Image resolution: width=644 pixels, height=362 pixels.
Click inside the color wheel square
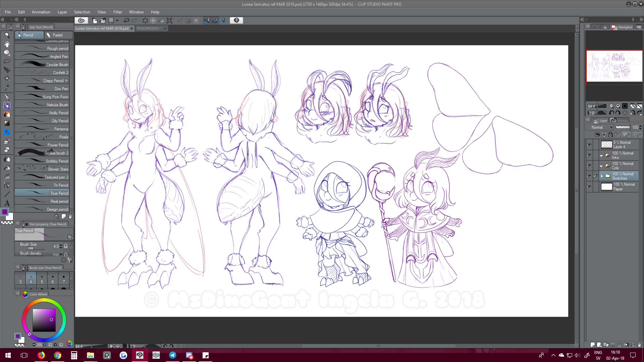tap(44, 320)
